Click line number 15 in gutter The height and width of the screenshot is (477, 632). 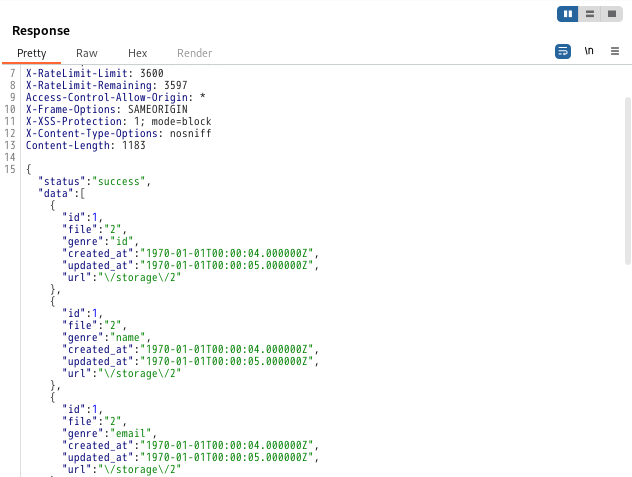click(10, 169)
